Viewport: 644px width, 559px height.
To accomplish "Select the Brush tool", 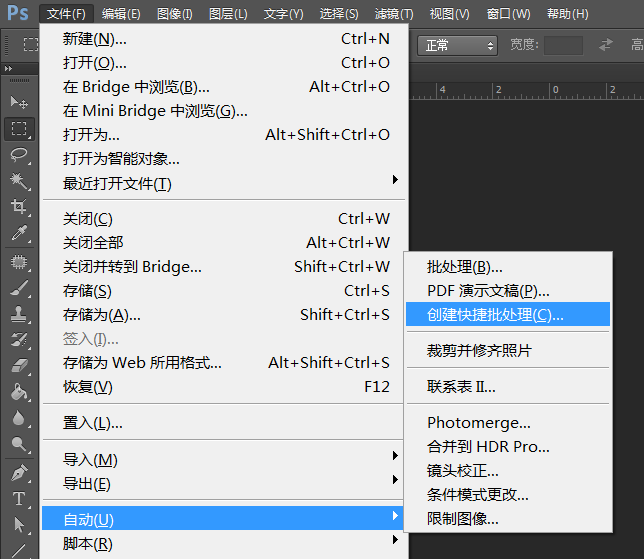I will pos(19,288).
